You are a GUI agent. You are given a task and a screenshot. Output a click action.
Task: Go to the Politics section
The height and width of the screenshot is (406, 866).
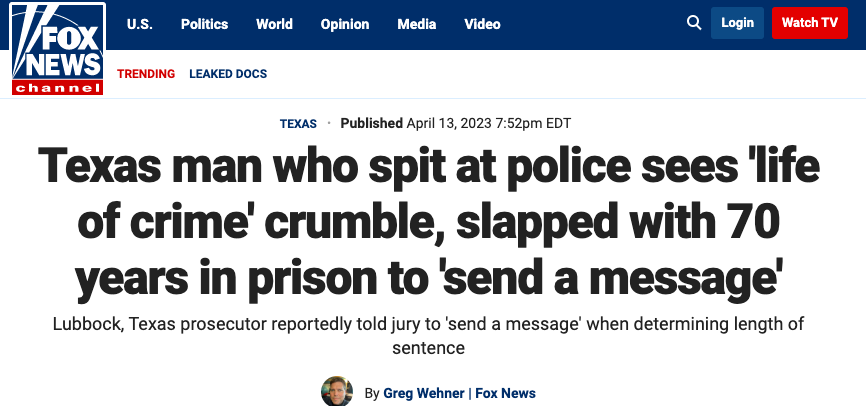click(x=204, y=24)
